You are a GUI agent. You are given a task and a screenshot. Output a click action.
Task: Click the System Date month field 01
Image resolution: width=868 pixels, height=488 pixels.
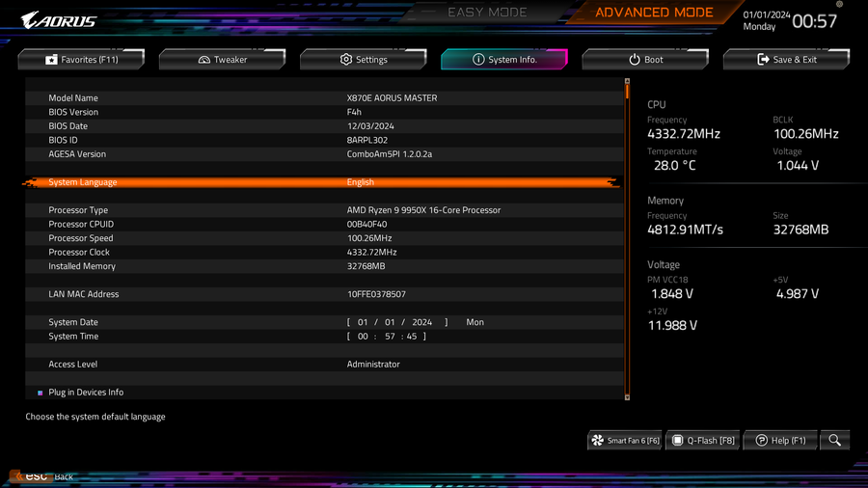(x=363, y=322)
